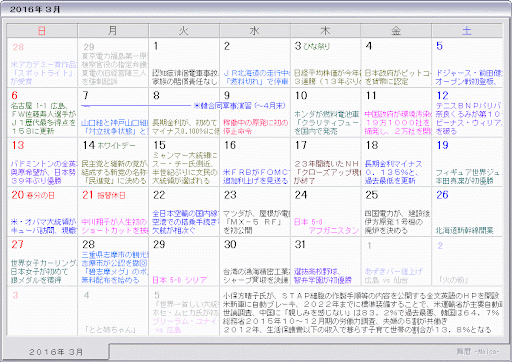512x362 pixels.
Task: Select Saturday the 26th cell
Action: pos(467,212)
